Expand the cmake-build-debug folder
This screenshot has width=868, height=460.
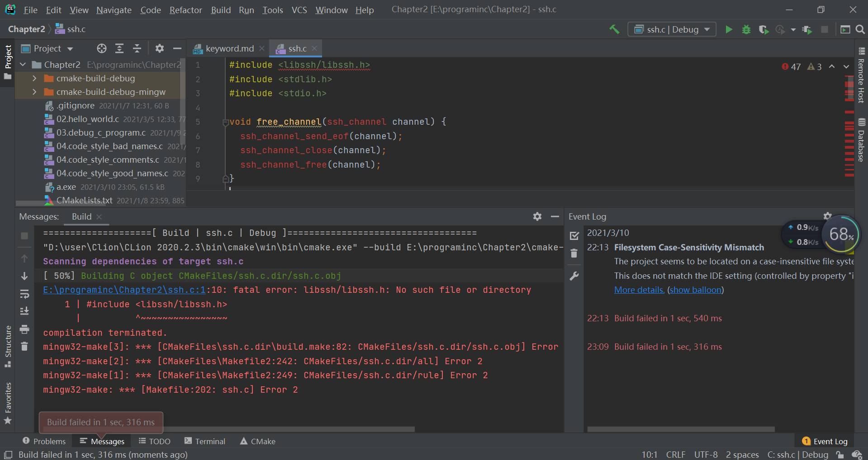(x=34, y=78)
